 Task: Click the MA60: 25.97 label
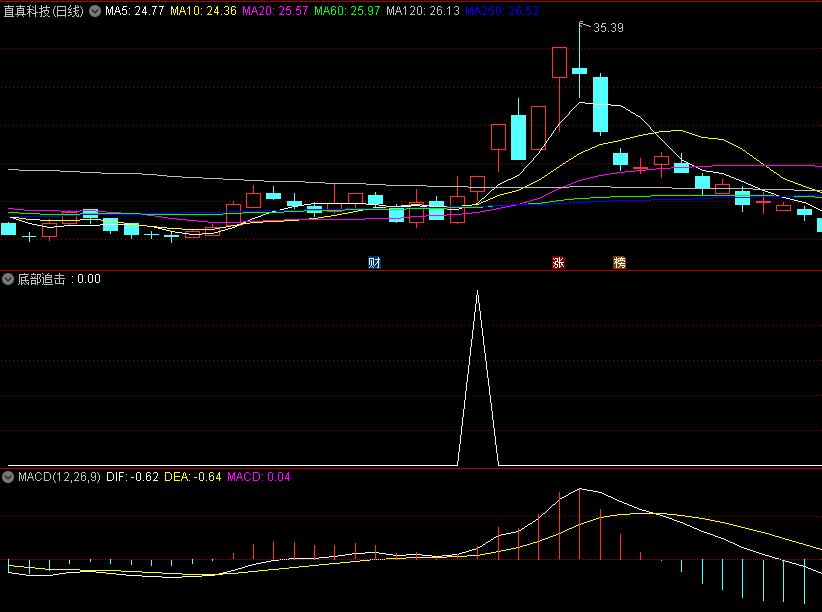(347, 11)
